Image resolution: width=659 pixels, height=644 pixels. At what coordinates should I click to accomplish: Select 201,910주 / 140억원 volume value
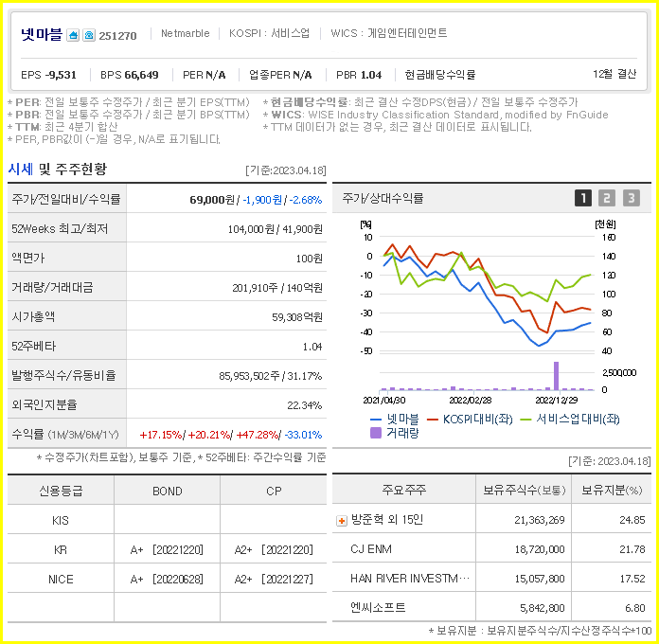pyautogui.click(x=277, y=288)
